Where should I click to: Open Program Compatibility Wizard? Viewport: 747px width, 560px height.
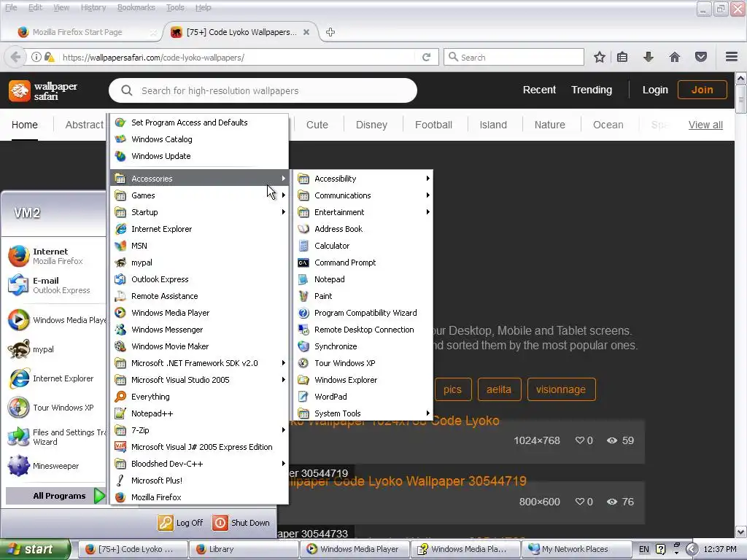pyautogui.click(x=363, y=313)
